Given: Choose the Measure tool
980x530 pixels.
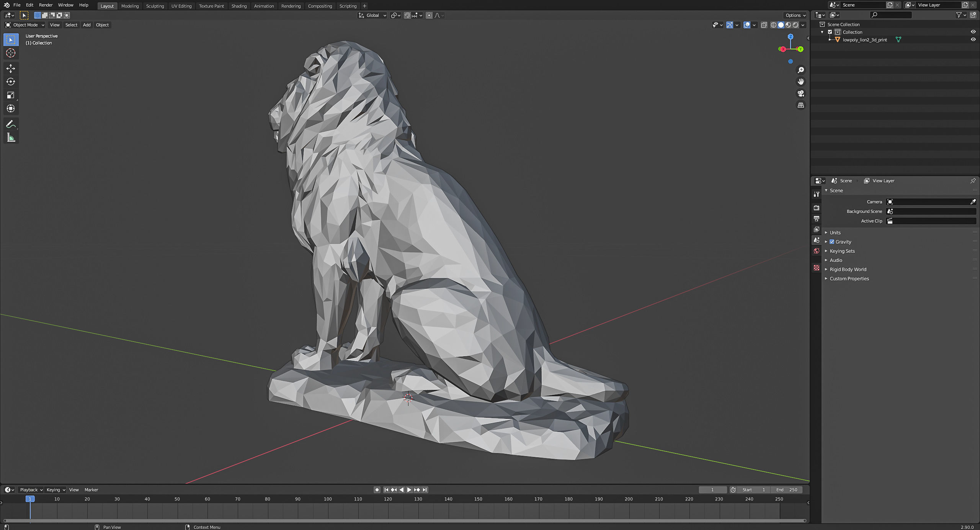Looking at the screenshot, I should tap(11, 137).
